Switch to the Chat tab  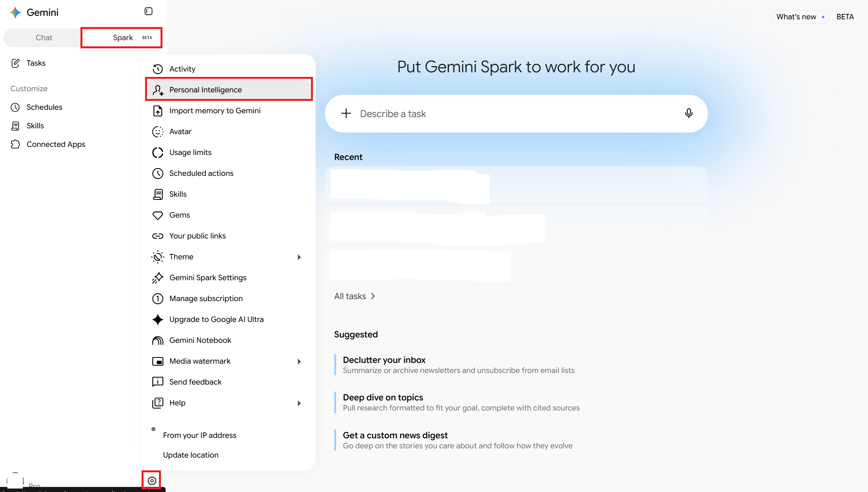coord(44,37)
